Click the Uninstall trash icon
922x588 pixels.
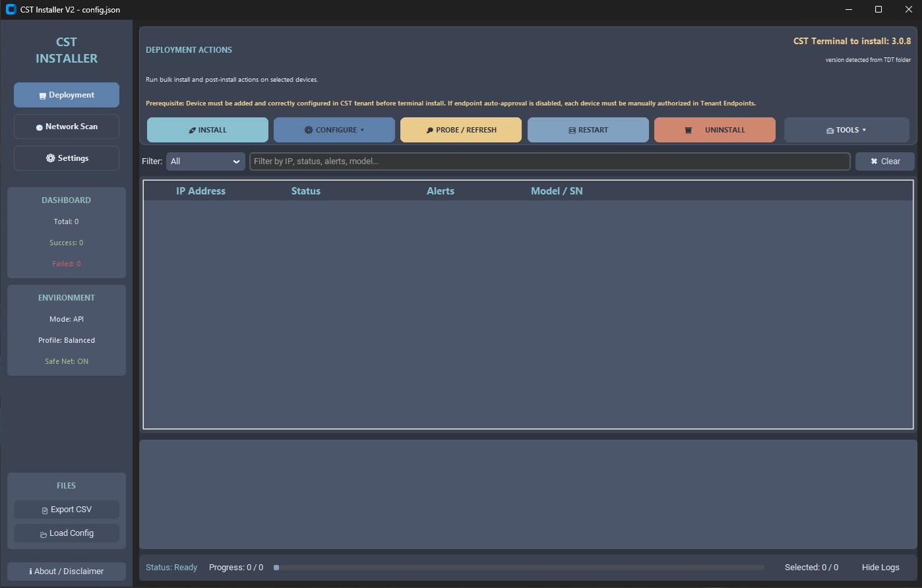tap(689, 131)
